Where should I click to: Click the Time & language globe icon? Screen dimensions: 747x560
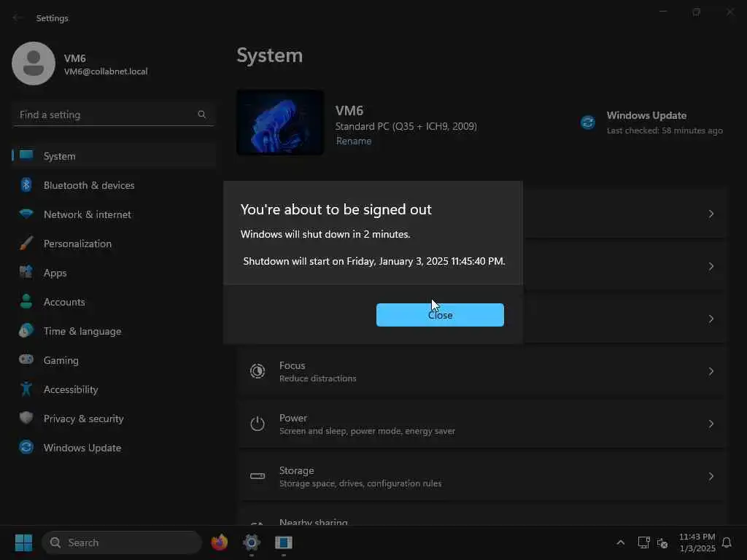click(x=26, y=330)
